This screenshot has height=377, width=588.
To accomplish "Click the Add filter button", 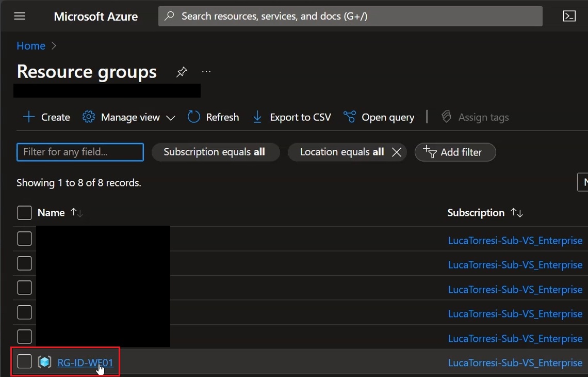I will tap(455, 152).
